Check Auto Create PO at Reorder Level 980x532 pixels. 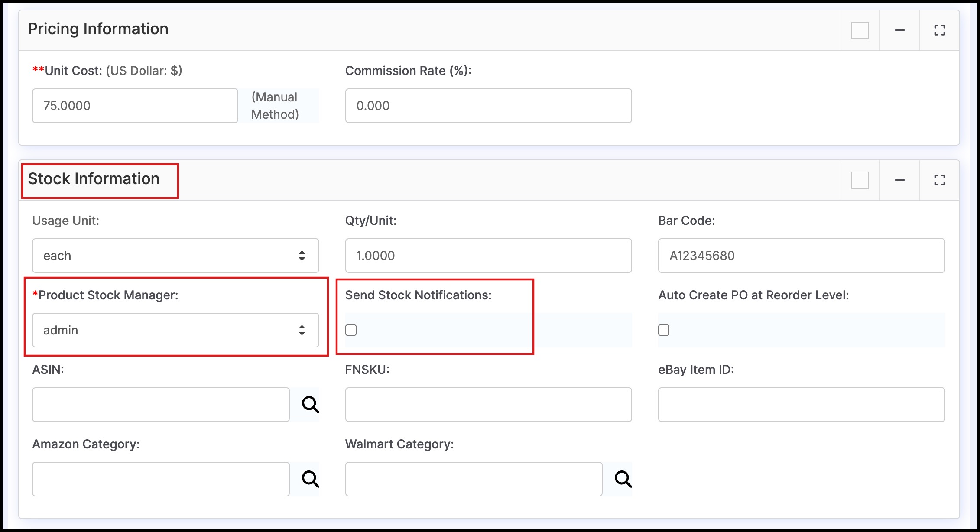tap(664, 330)
